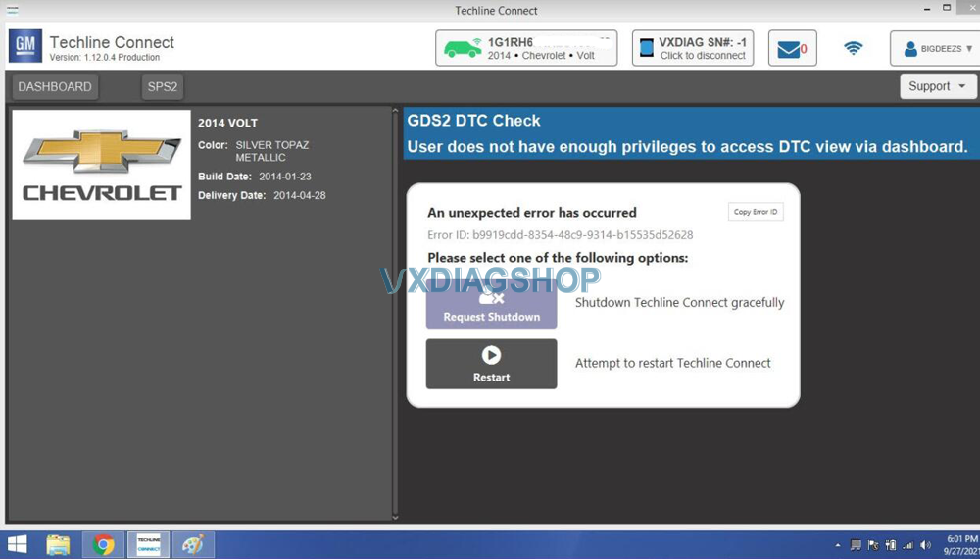This screenshot has width=980, height=559.
Task: Click the Chevrolet logo thumbnail
Action: tap(101, 165)
